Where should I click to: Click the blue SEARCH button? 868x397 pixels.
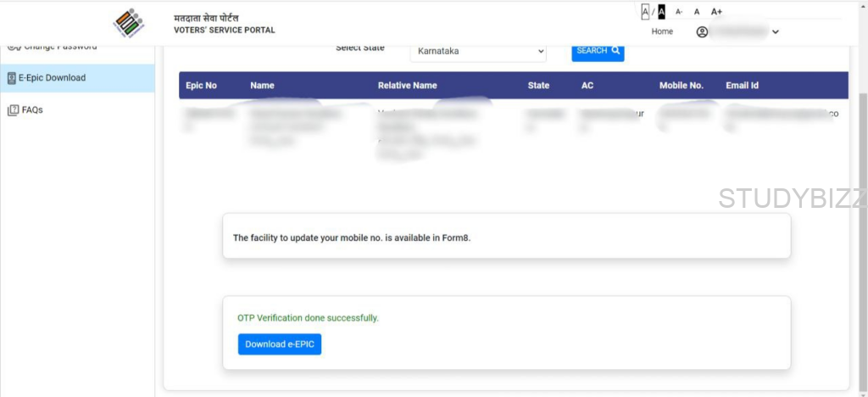tap(598, 51)
